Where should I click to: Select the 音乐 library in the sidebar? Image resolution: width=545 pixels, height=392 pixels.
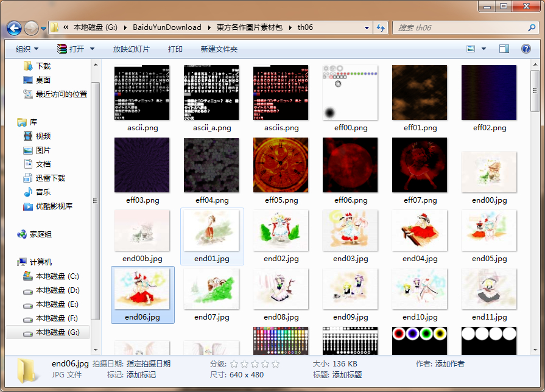pos(43,192)
